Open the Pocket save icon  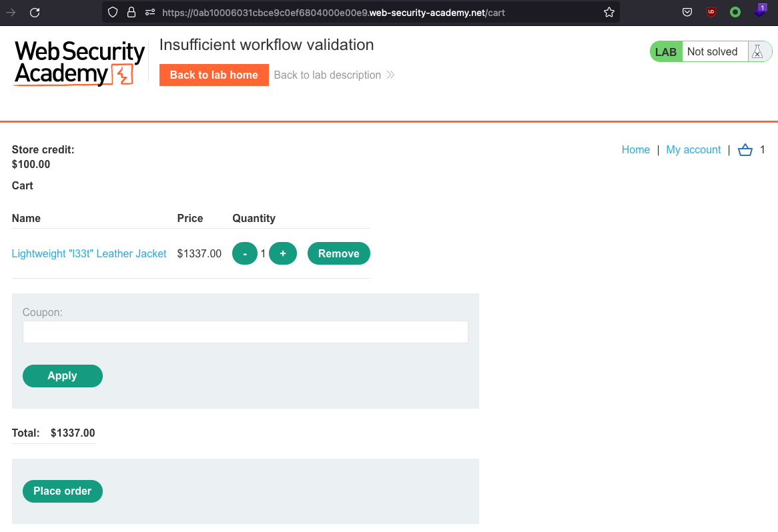687,12
